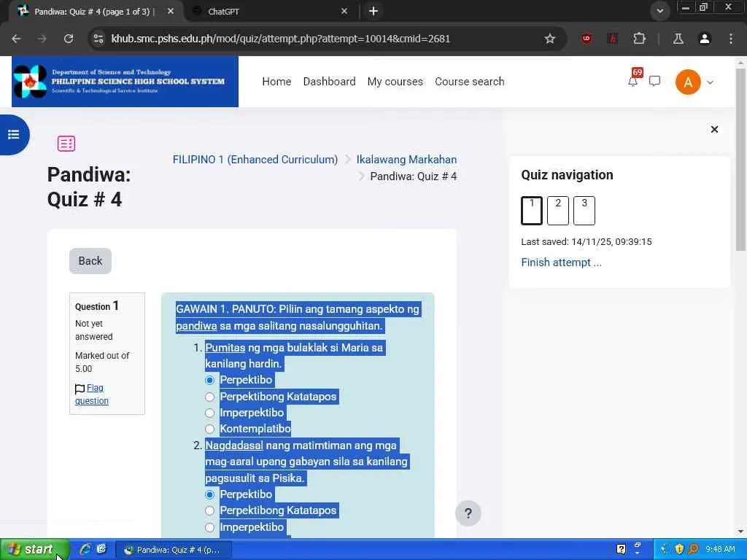Select the Pandiwa: Quiz # 4 tab
The height and width of the screenshot is (560, 747).
(x=96, y=12)
